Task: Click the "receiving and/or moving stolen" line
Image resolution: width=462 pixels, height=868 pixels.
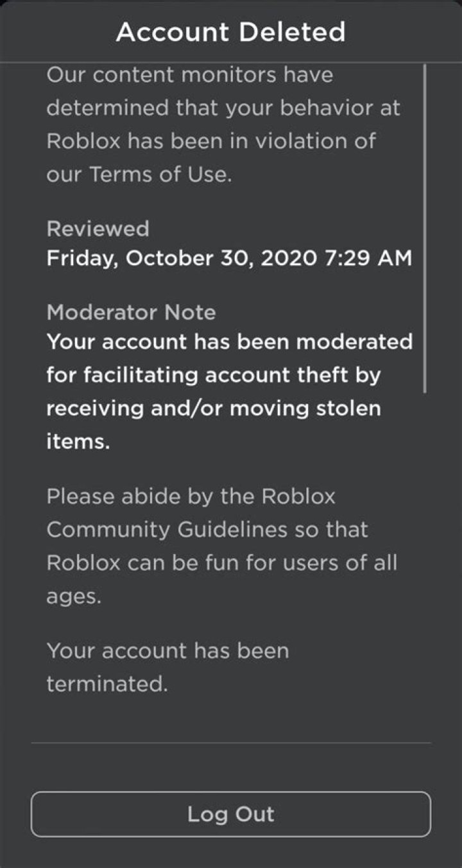Action: tap(213, 408)
